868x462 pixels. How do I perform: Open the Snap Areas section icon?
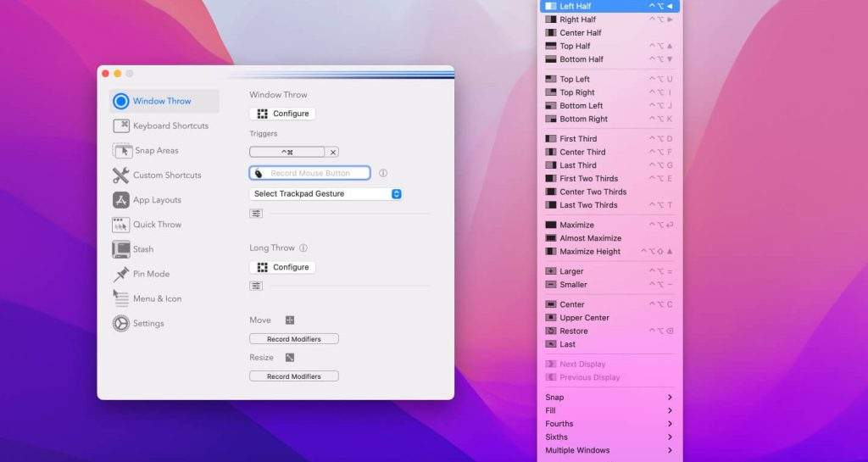[120, 150]
